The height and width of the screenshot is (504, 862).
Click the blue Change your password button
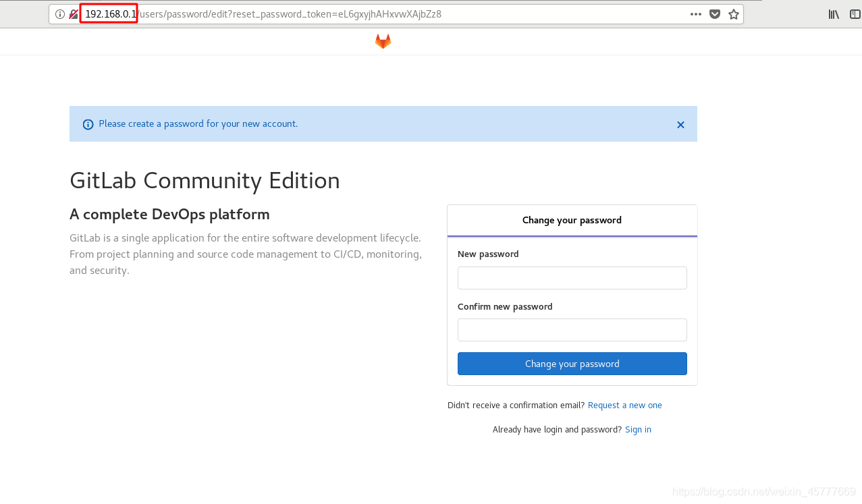tap(572, 364)
